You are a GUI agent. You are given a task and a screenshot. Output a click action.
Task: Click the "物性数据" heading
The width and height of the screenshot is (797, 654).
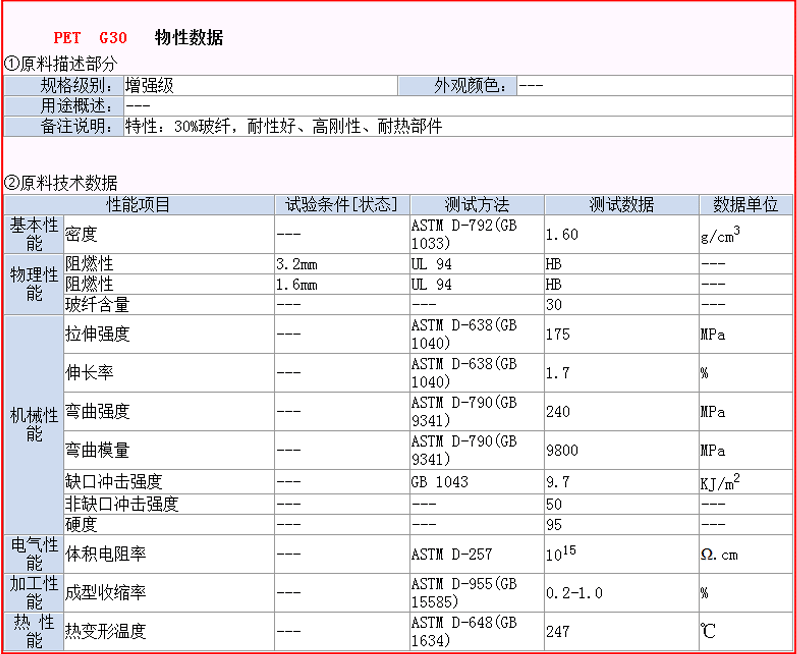[189, 38]
